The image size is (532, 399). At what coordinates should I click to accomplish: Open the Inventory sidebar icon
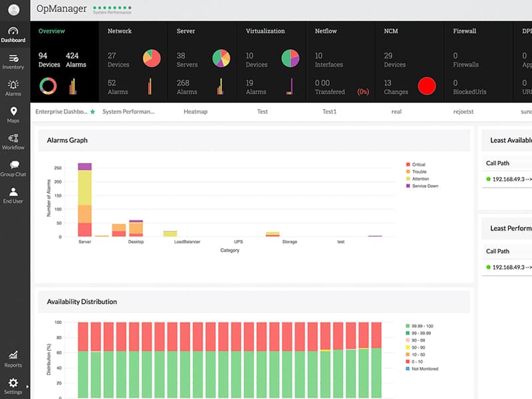[x=13, y=59]
